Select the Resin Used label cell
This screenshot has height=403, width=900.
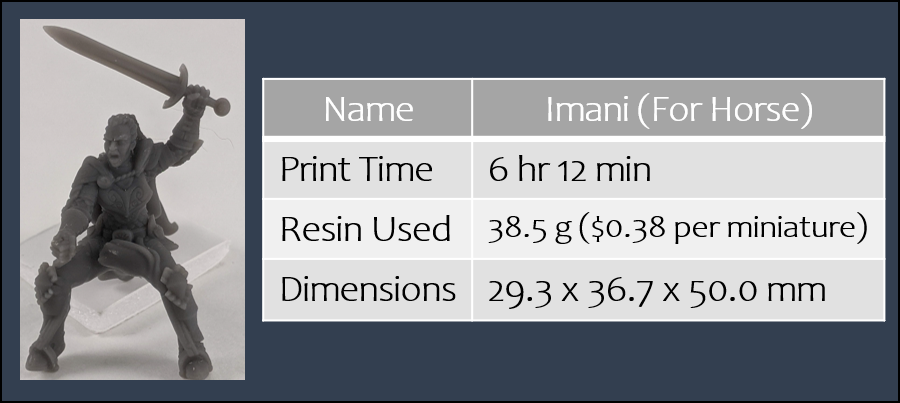[x=367, y=229]
